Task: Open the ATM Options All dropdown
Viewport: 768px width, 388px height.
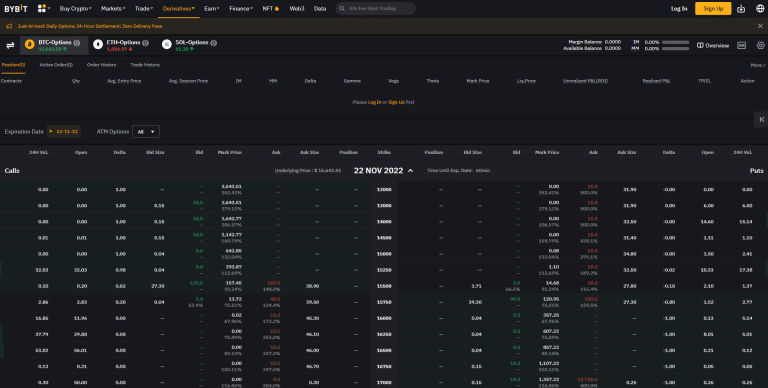Action: click(146, 131)
